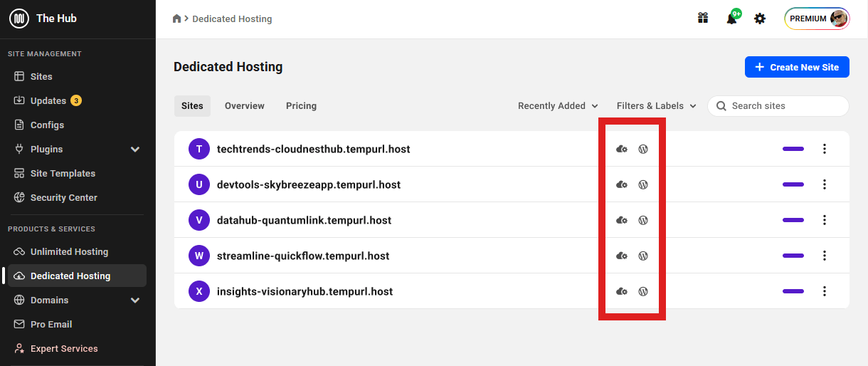
Task: Click hosting cloud icon for streamline-quickflow
Action: pos(622,256)
